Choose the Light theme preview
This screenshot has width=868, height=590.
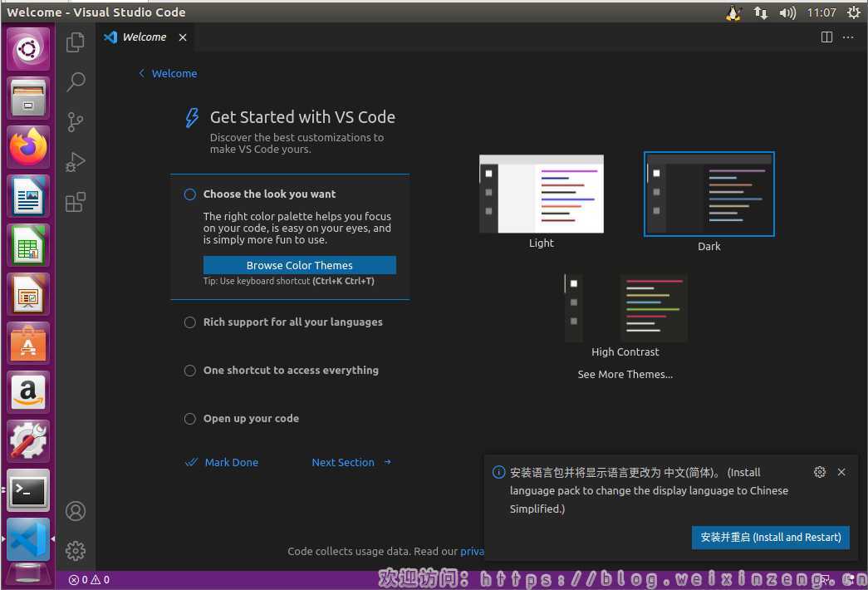pyautogui.click(x=541, y=194)
